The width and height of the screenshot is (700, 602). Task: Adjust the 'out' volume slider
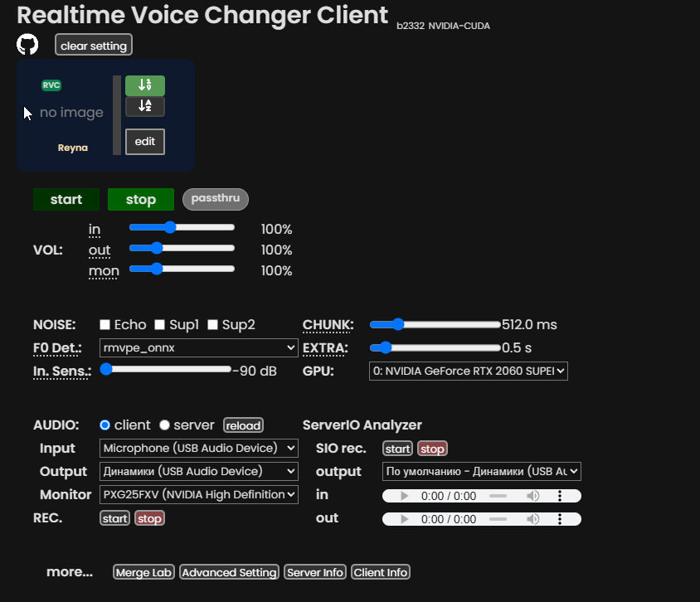pos(182,248)
